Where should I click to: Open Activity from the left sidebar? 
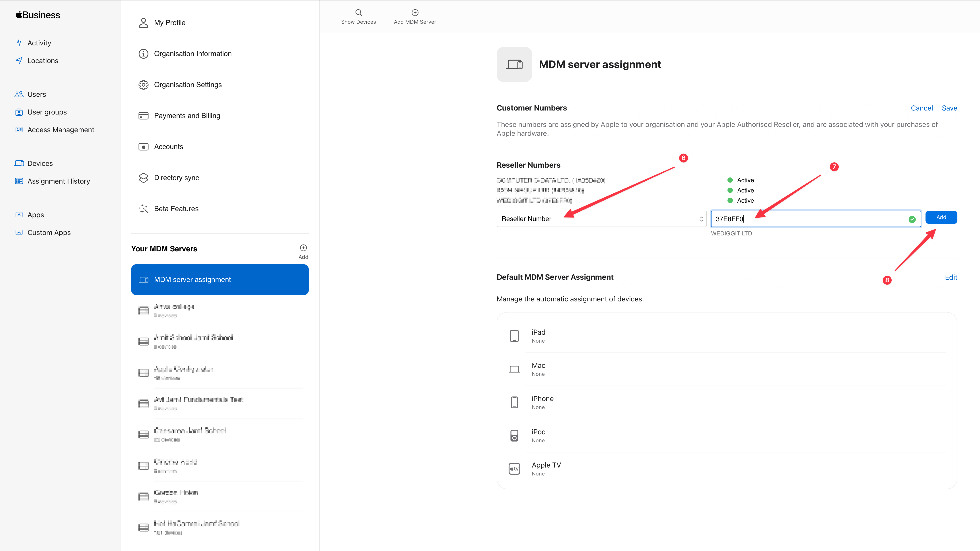39,43
